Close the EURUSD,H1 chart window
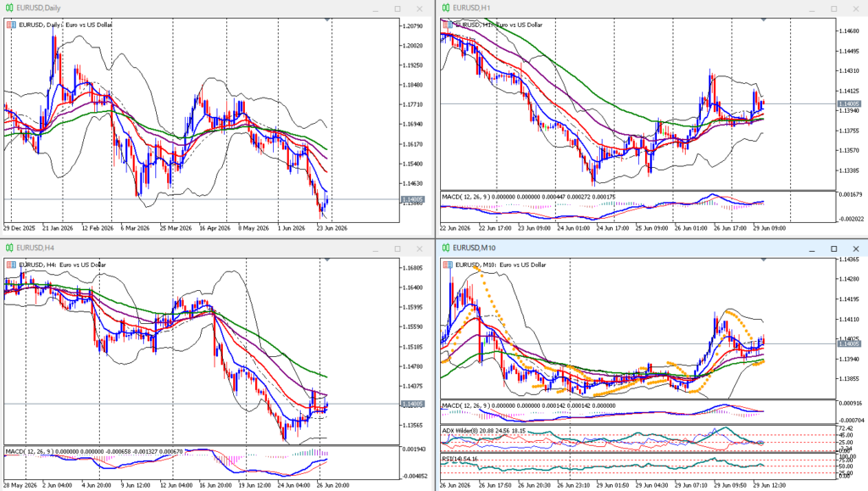Image resolution: width=868 pixels, height=491 pixels. tap(856, 8)
